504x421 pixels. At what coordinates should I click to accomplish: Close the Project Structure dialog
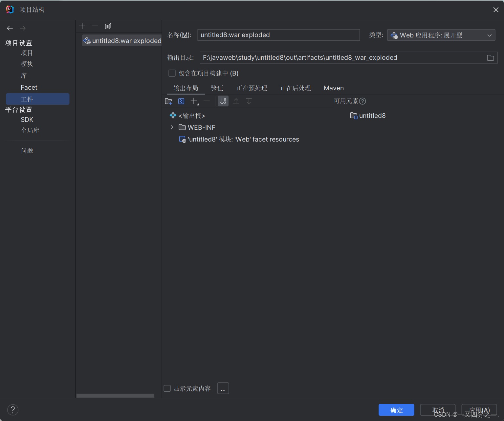496,10
